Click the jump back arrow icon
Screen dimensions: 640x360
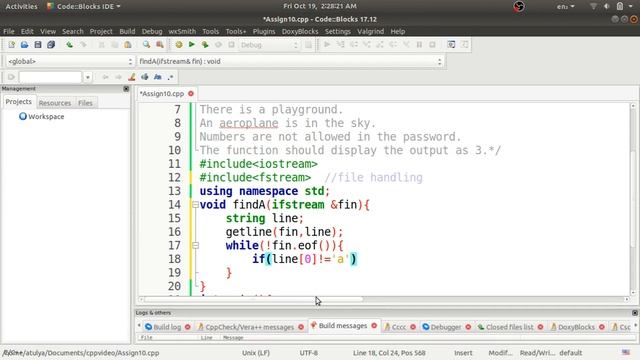(105, 77)
